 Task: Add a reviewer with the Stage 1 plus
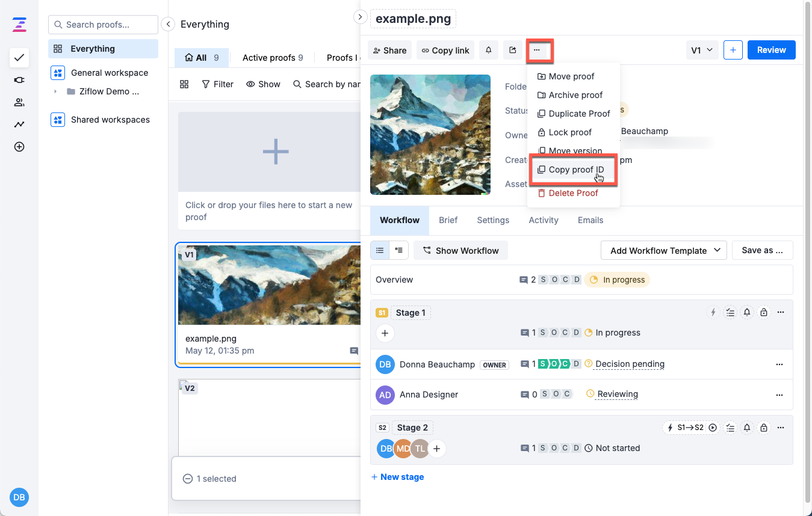pyautogui.click(x=385, y=333)
